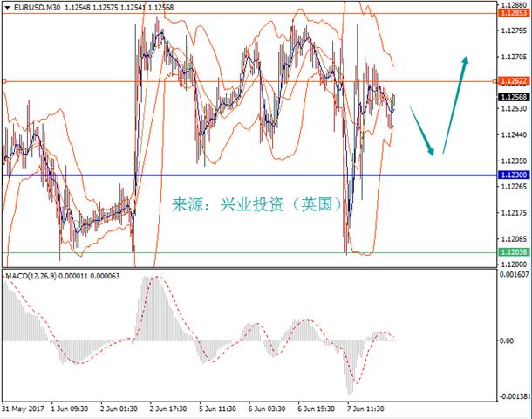Select the orange 1.12622 price label
532x419 pixels.
[x=514, y=81]
